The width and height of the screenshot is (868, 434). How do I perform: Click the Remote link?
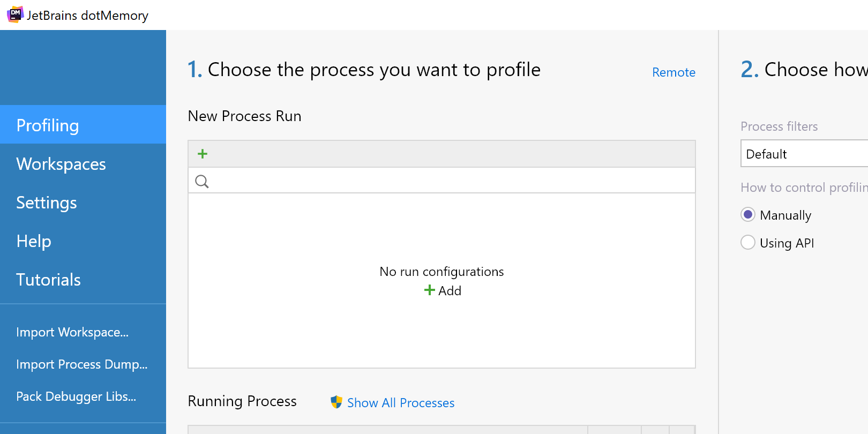coord(674,72)
